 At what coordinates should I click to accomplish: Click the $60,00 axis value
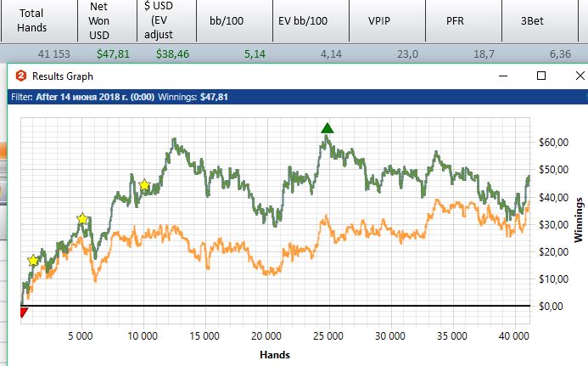point(553,143)
